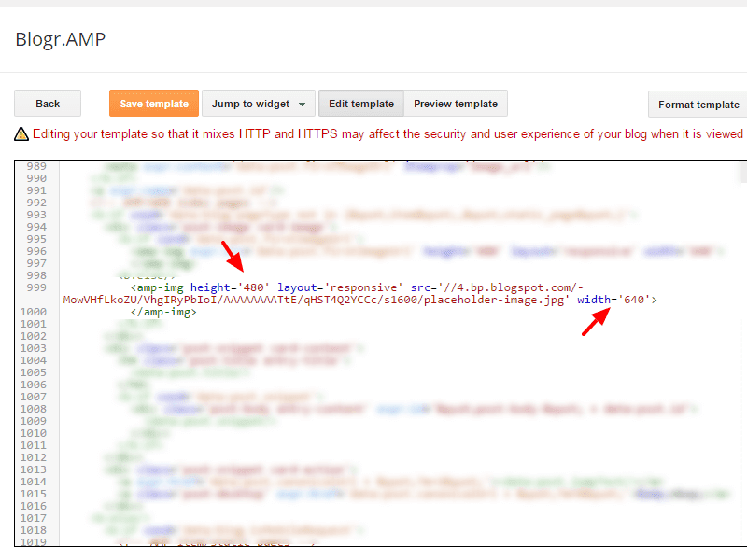Save the template with the orange button
The image size is (747, 560).
154,104
